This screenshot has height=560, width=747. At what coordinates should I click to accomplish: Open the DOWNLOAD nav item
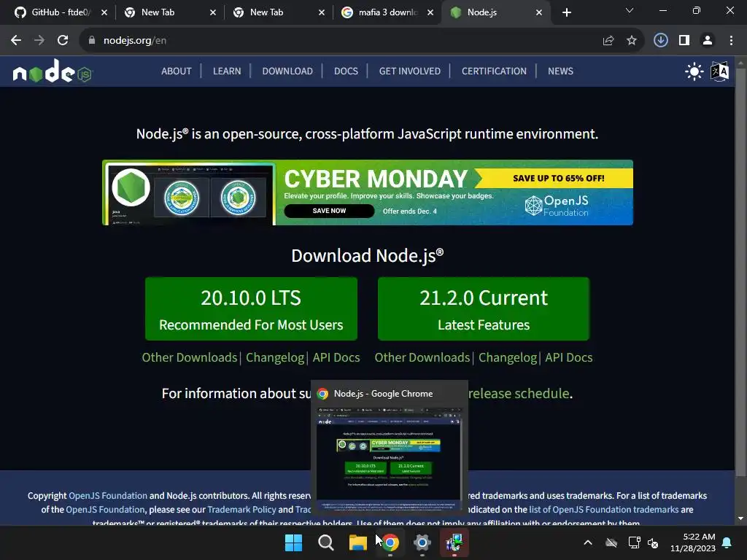coord(287,71)
